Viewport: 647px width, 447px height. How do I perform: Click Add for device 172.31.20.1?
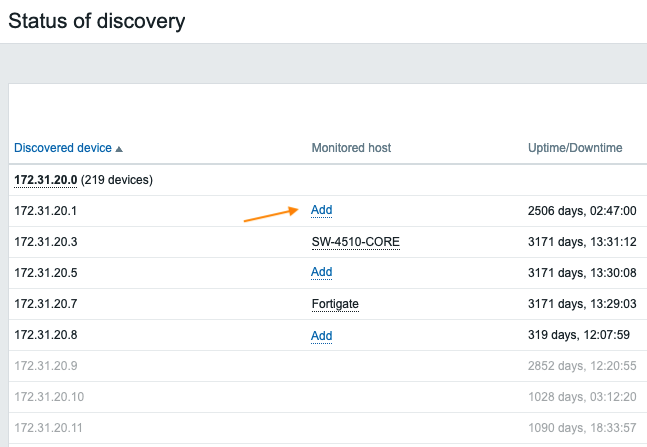click(321, 210)
